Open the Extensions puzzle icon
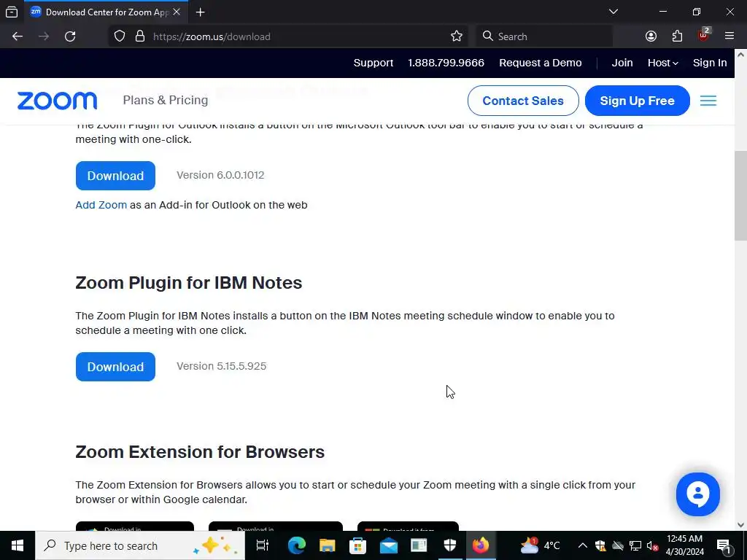The height and width of the screenshot is (560, 747). click(677, 36)
